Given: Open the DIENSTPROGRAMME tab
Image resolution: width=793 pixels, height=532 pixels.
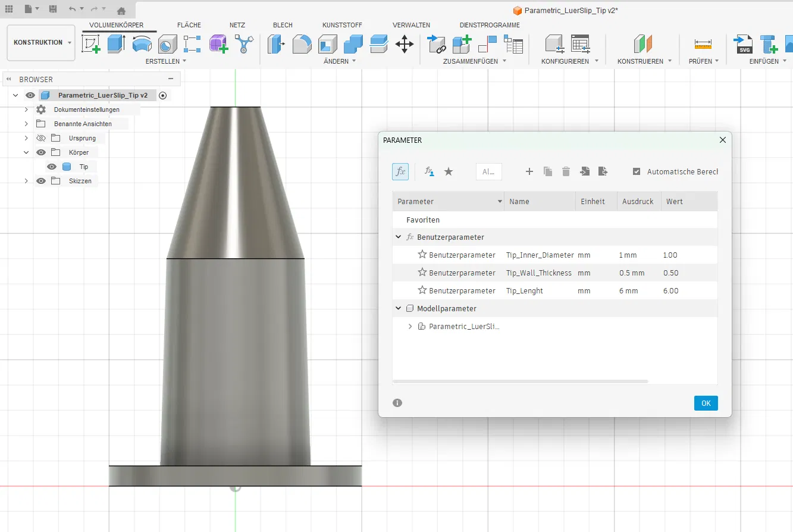Looking at the screenshot, I should click(490, 25).
